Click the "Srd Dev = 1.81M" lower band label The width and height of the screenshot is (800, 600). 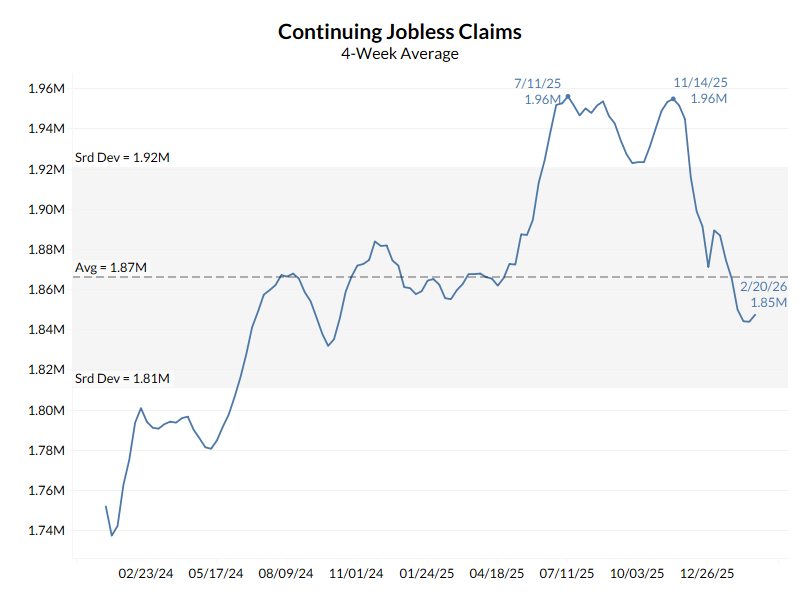tap(122, 379)
